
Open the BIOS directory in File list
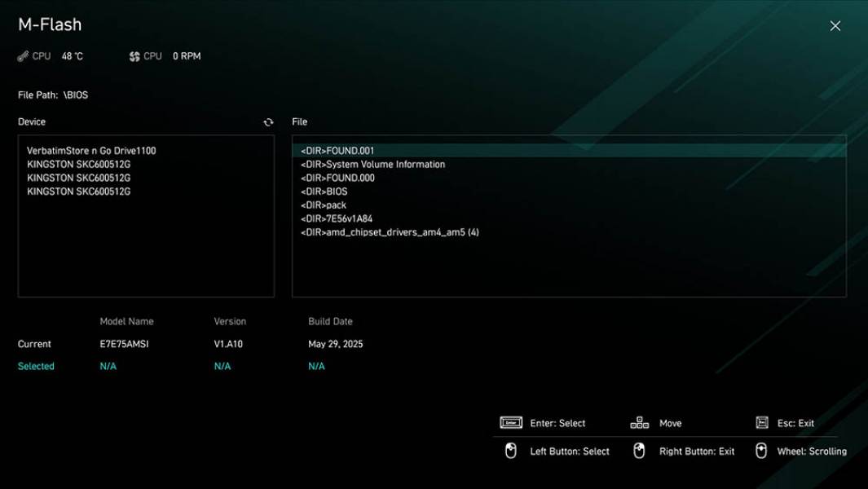pyautogui.click(x=324, y=192)
